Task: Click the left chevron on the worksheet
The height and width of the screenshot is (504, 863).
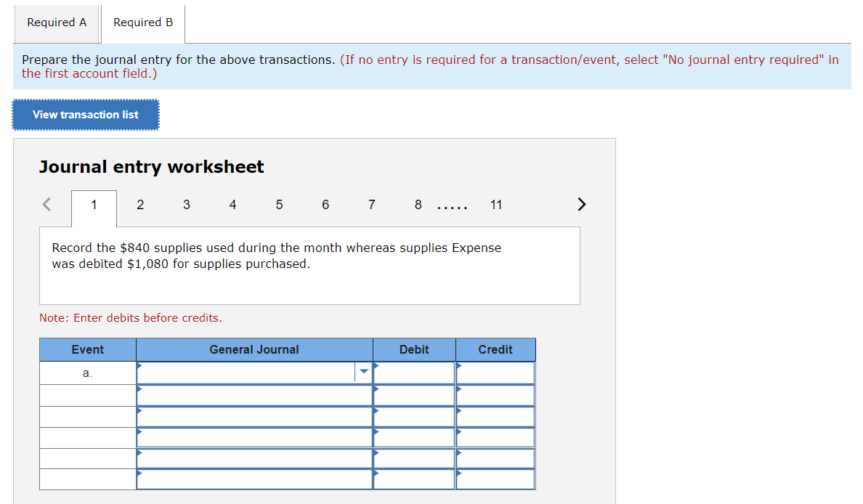Action: (x=46, y=204)
